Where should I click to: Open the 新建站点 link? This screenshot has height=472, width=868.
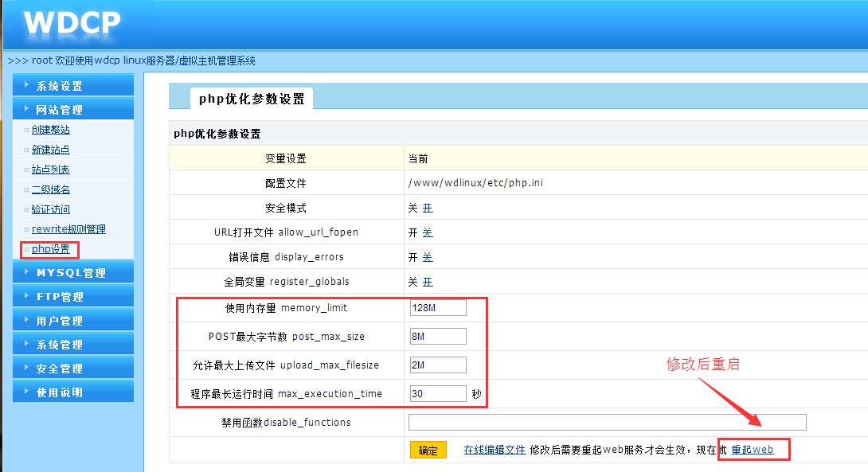click(50, 150)
